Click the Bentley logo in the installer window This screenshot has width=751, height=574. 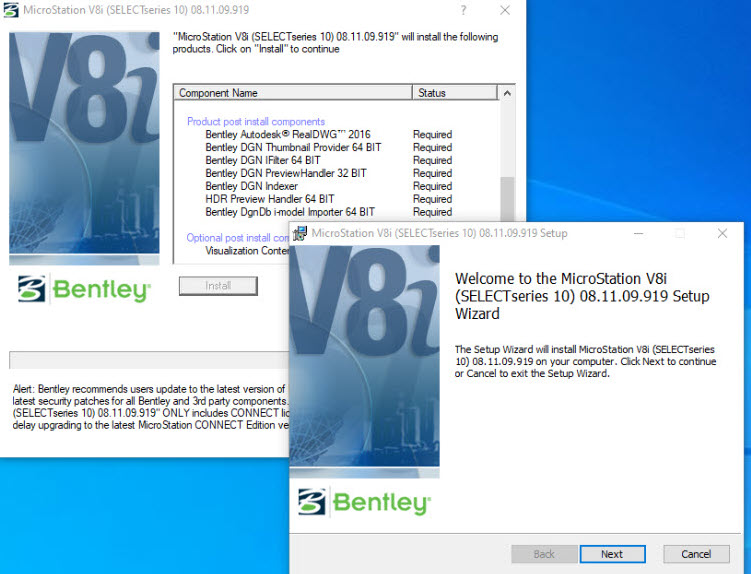[84, 290]
